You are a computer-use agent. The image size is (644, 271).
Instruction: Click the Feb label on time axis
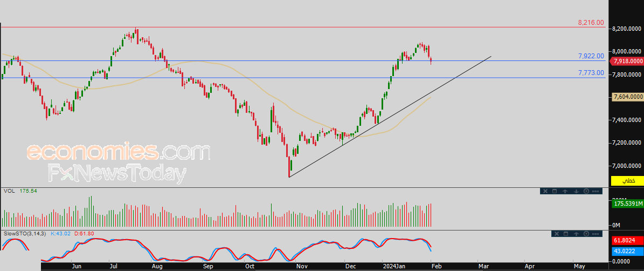tap(436, 267)
